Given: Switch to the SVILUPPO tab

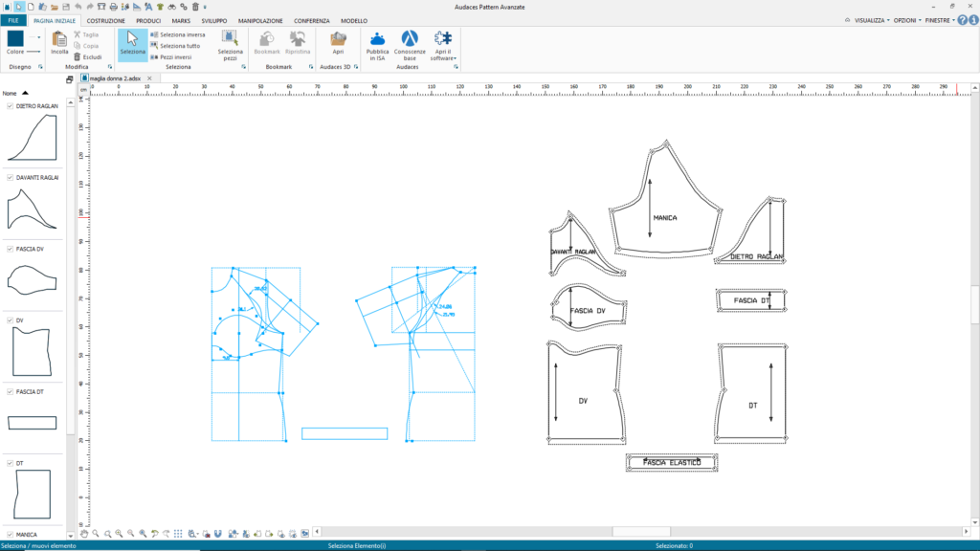Looking at the screenshot, I should (213, 21).
